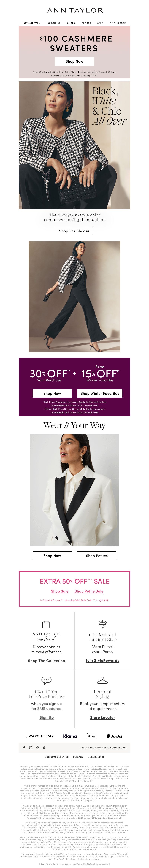
Task: Click Shop Now under cashmere sweaters
Action: [74, 61]
